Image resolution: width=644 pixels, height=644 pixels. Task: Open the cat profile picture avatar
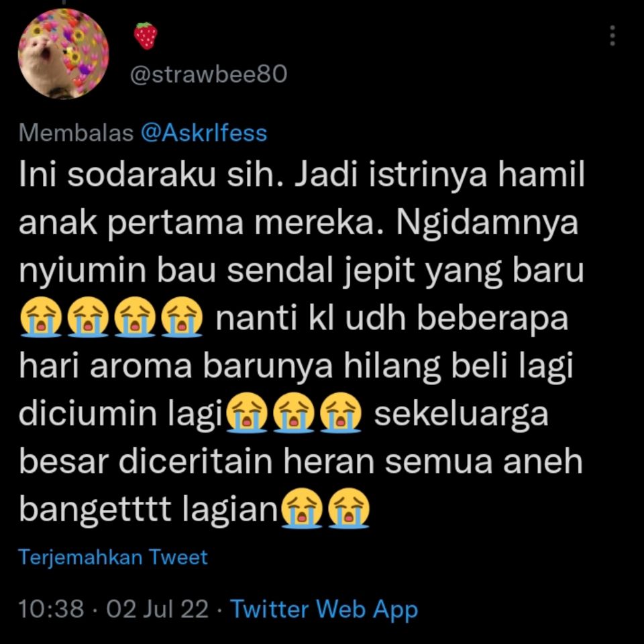[x=64, y=54]
